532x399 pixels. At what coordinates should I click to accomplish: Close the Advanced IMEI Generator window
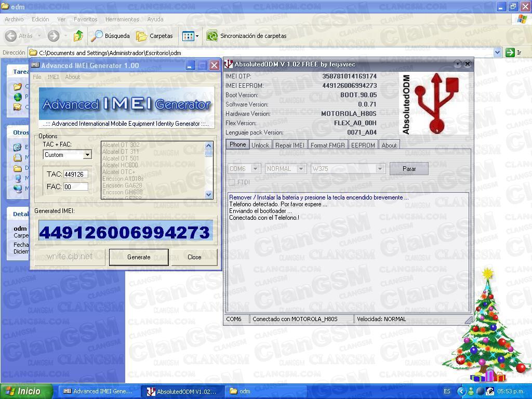pos(214,65)
